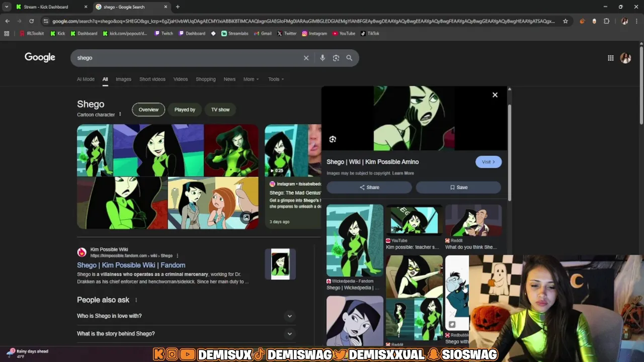Search inside image with Lens icon
This screenshot has width=644, height=362.
pyautogui.click(x=333, y=139)
